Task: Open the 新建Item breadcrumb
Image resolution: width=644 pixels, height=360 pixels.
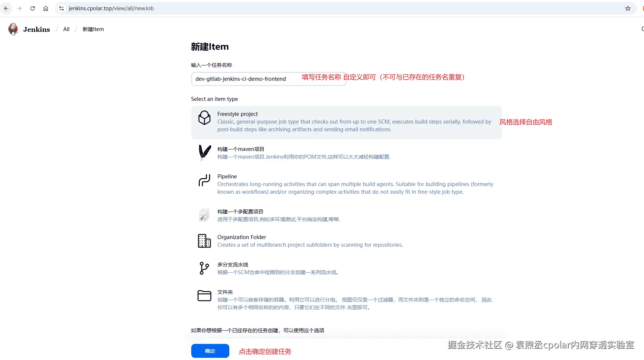Action: click(x=93, y=29)
